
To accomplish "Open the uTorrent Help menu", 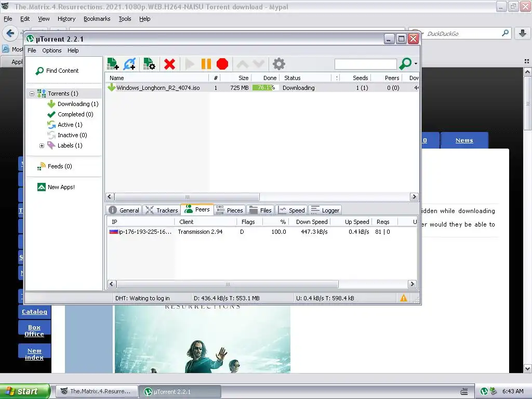I will tap(73, 50).
